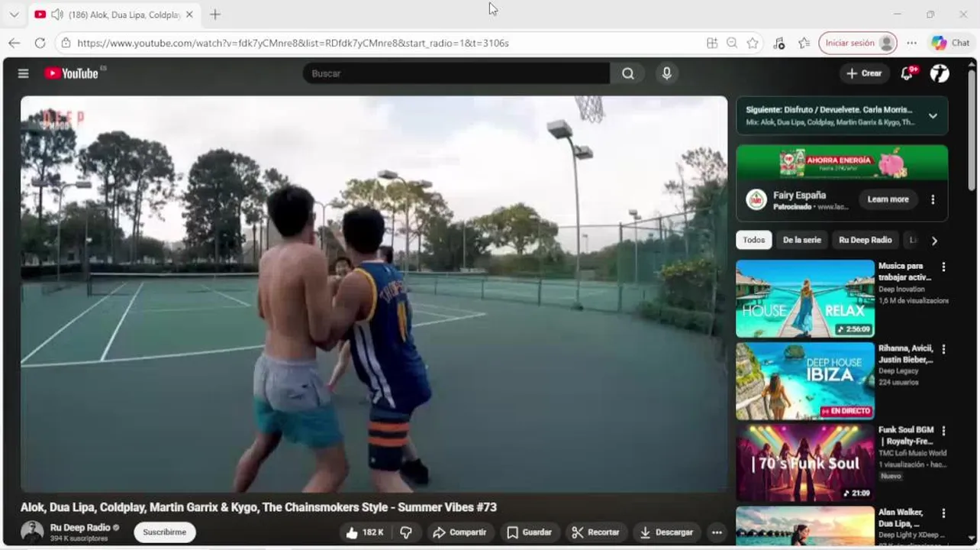Select the De la serie chip
The height and width of the screenshot is (550, 980).
(x=802, y=240)
